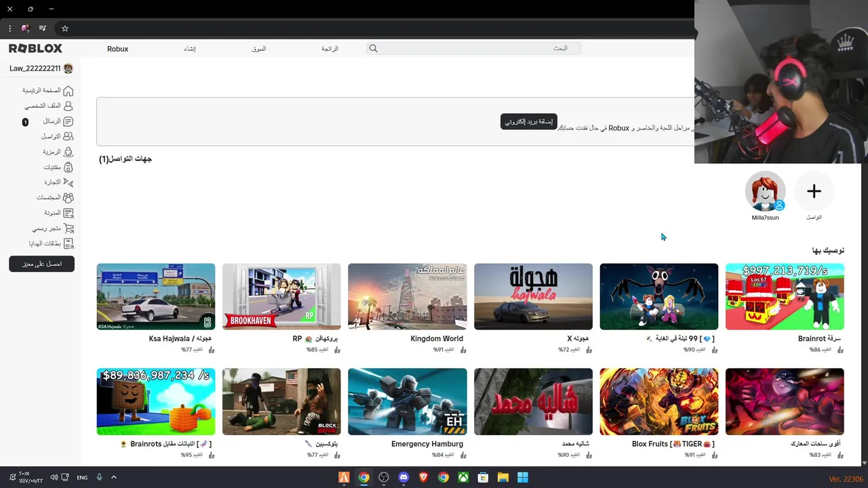The image size is (868, 488).
Task: Open browser three-dot menu
Action: coord(9,28)
